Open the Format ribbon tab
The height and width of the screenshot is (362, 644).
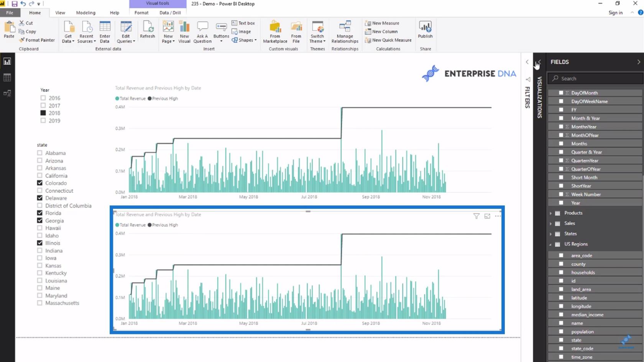(141, 13)
